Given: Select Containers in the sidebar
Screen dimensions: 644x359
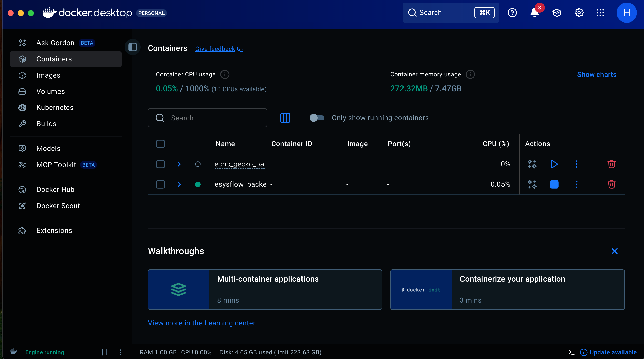Looking at the screenshot, I should click(x=66, y=59).
